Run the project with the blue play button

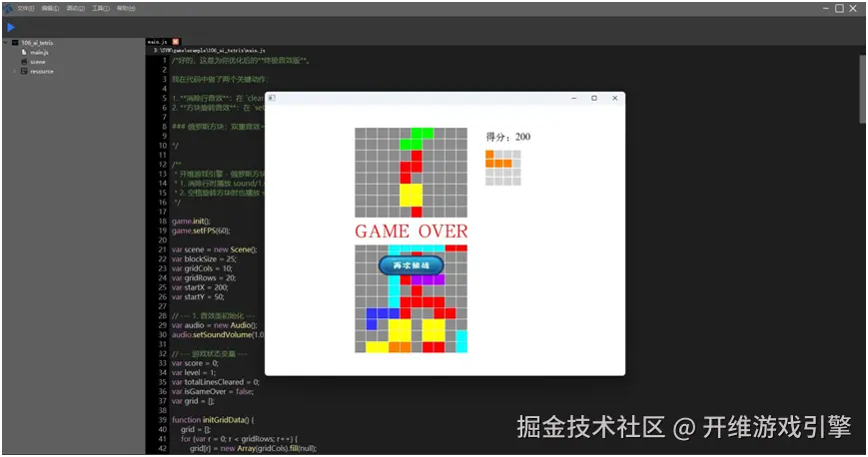coord(11,27)
